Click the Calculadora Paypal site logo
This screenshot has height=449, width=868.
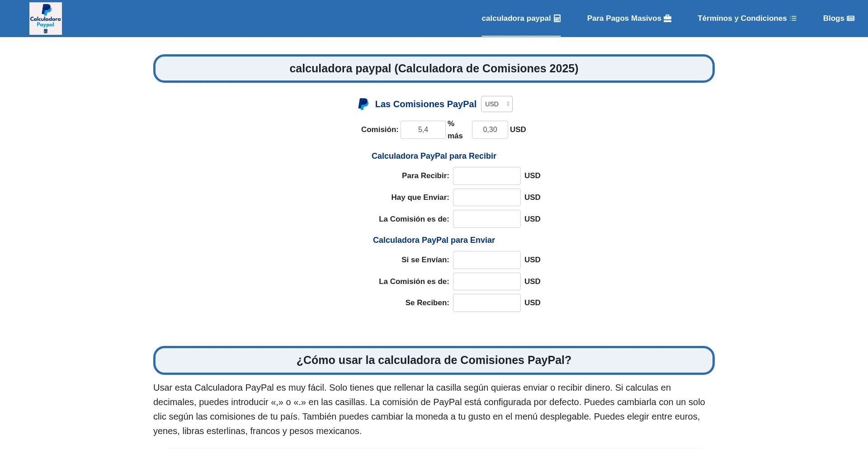pos(45,18)
